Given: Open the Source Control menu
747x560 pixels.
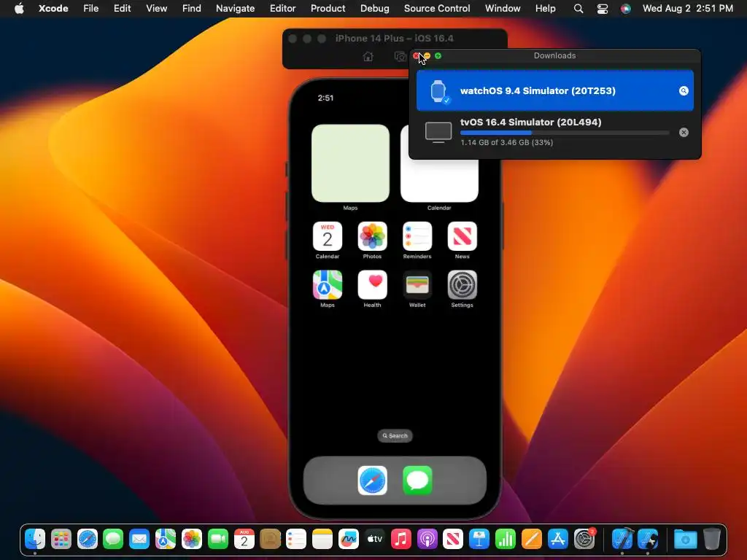Looking at the screenshot, I should [437, 9].
